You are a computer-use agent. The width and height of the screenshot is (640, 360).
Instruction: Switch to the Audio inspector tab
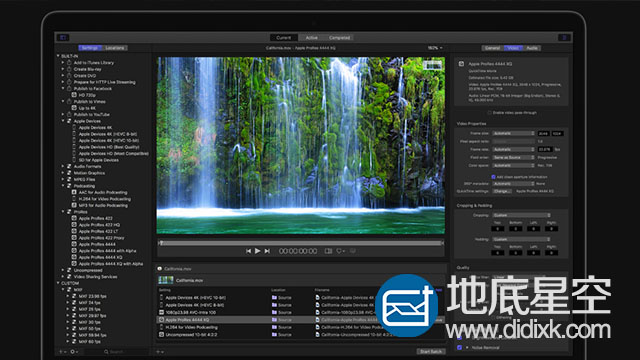[x=531, y=48]
